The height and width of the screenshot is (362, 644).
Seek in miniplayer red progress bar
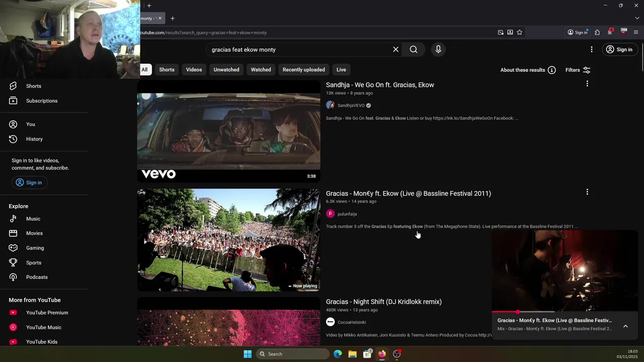click(x=565, y=312)
